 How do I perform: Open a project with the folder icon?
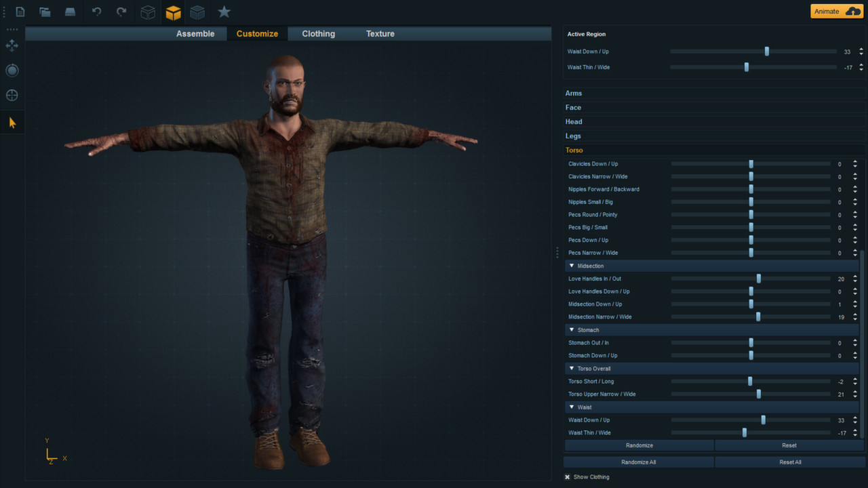(45, 12)
